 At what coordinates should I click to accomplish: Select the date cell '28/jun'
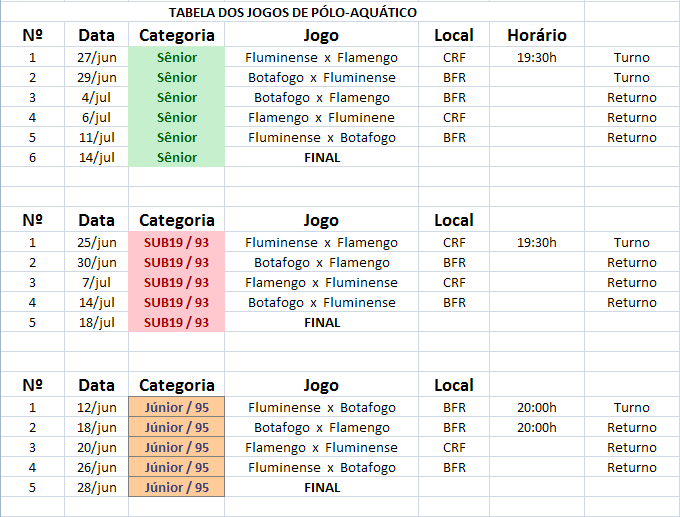(97, 487)
